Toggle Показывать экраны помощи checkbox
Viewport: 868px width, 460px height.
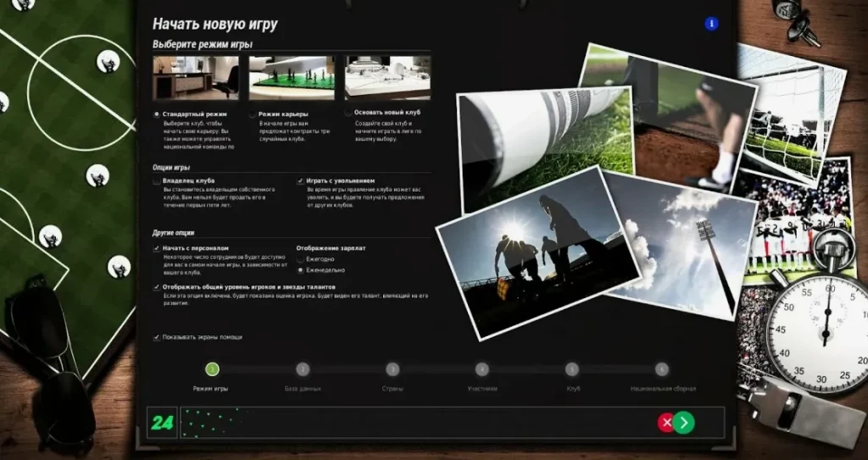tap(157, 337)
